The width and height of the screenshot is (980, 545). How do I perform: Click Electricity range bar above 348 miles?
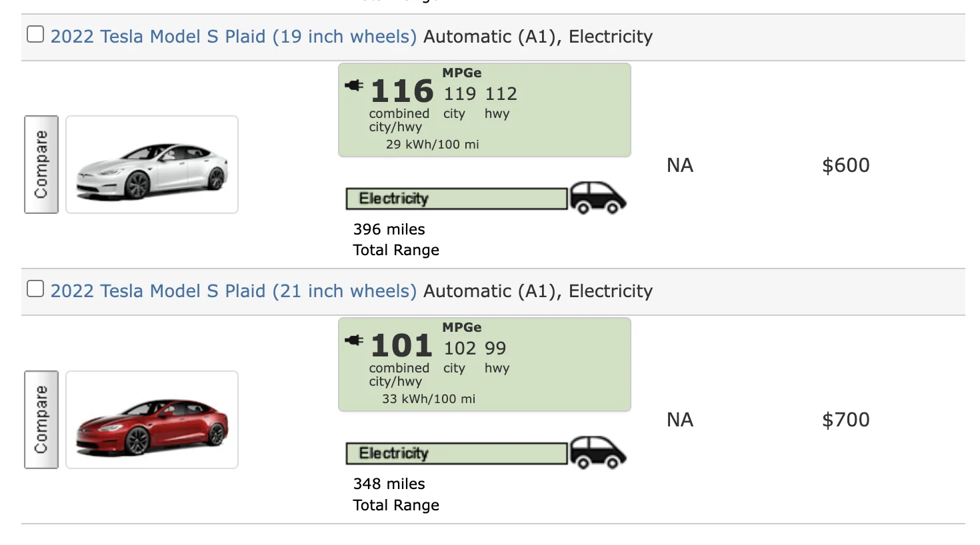pos(457,454)
